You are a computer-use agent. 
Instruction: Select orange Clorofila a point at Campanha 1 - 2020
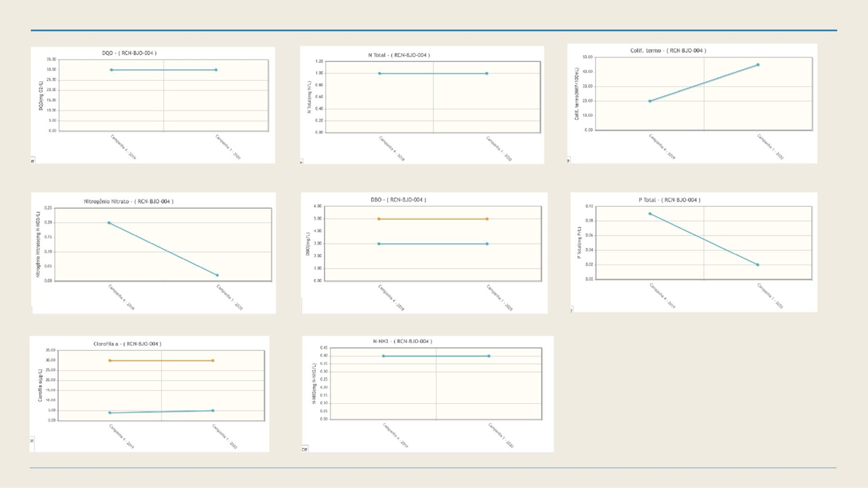213,361
